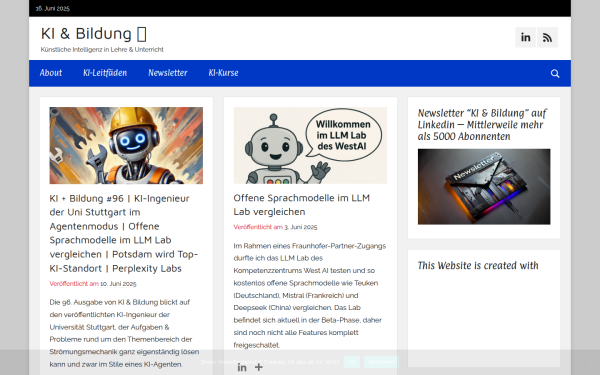Click the plus share icon below LLM Lab post

259,367
